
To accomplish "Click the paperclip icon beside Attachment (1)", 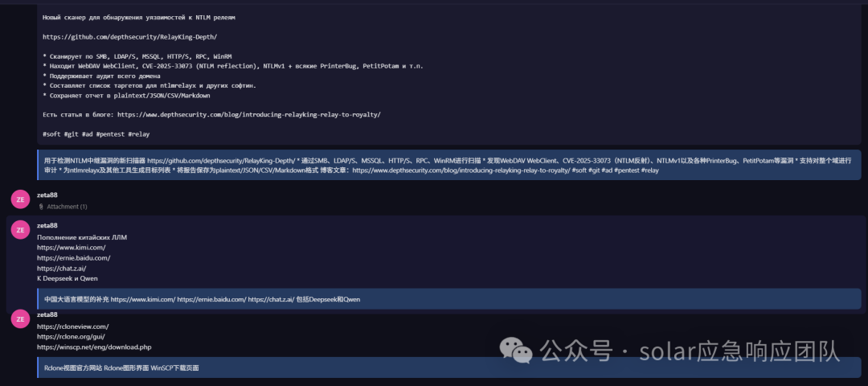I will point(41,207).
